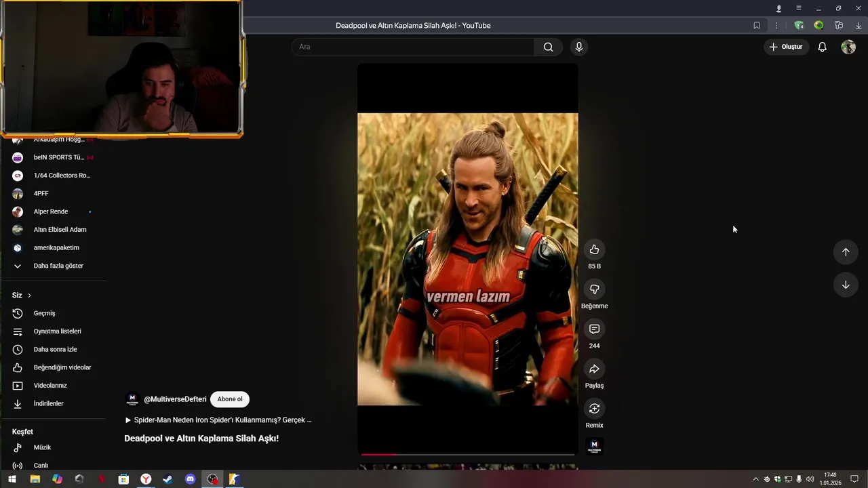Open File Explorer from taskbar
The image size is (868, 488).
click(x=35, y=479)
